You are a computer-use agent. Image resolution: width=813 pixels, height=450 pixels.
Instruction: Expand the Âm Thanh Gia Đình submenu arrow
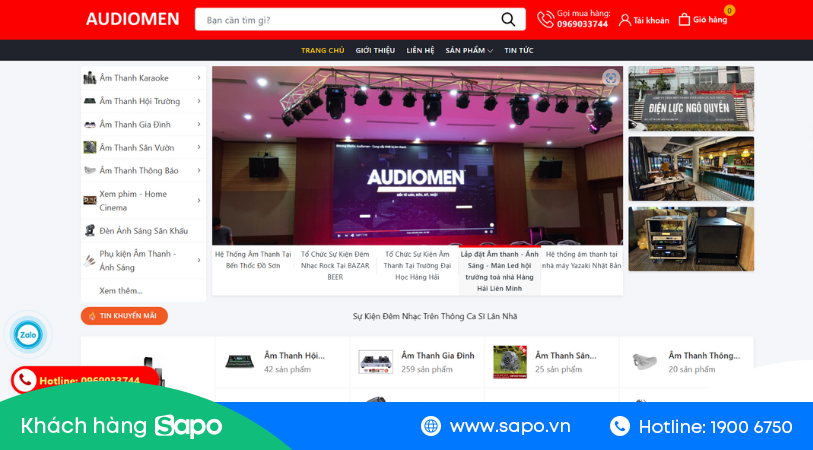coord(199,124)
